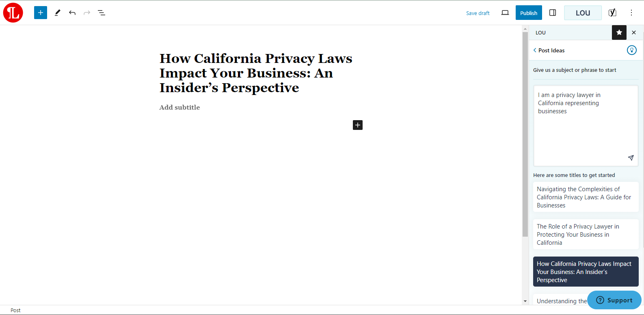Screen dimensions: 644x315
Task: Open the Preview laptop icon
Action: [x=505, y=13]
